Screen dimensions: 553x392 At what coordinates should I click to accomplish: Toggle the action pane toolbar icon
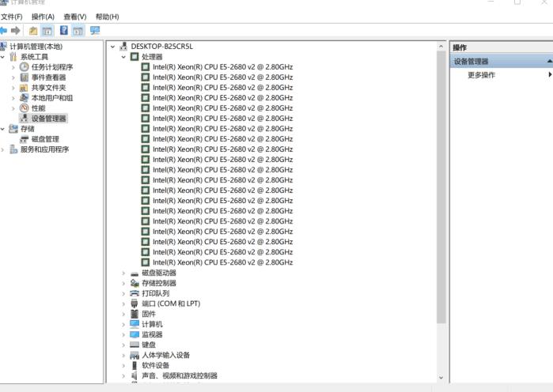(x=78, y=31)
